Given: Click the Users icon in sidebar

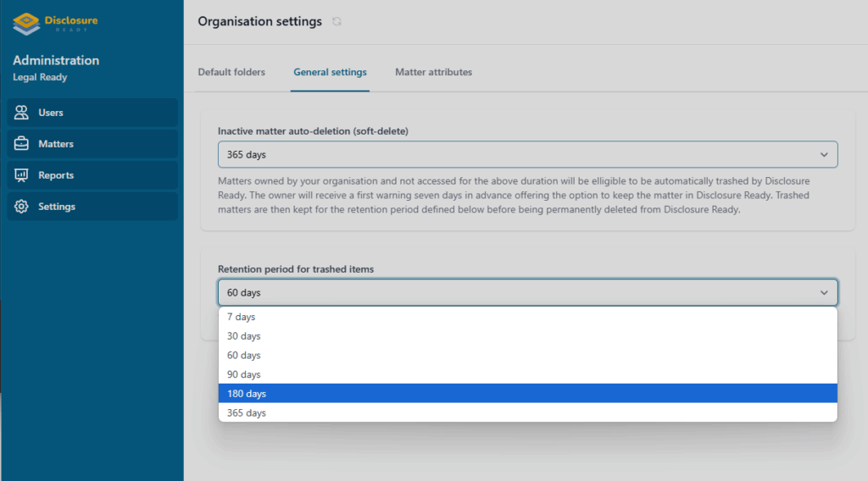Looking at the screenshot, I should (22, 113).
